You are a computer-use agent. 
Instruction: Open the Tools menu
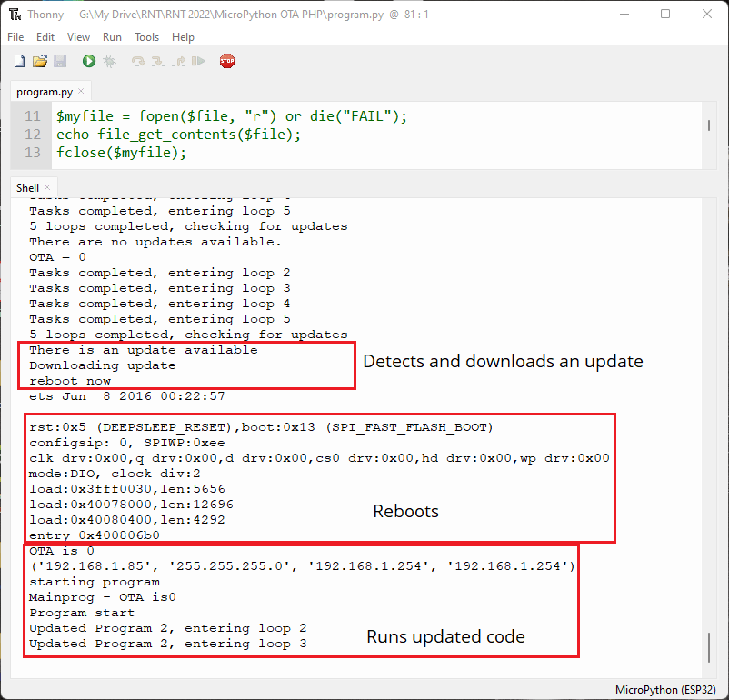click(x=146, y=37)
